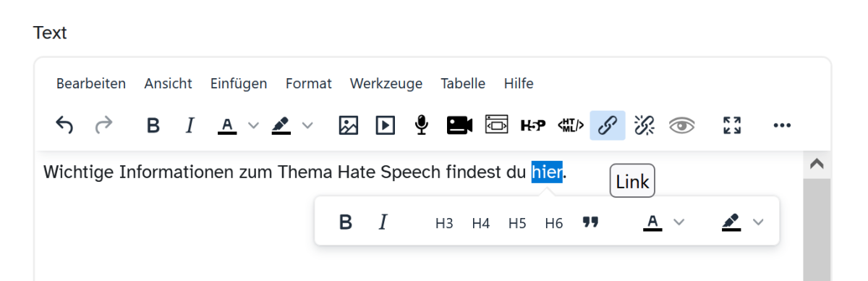Toggle the accessibility eye icon
The height and width of the screenshot is (281, 868).
click(681, 125)
